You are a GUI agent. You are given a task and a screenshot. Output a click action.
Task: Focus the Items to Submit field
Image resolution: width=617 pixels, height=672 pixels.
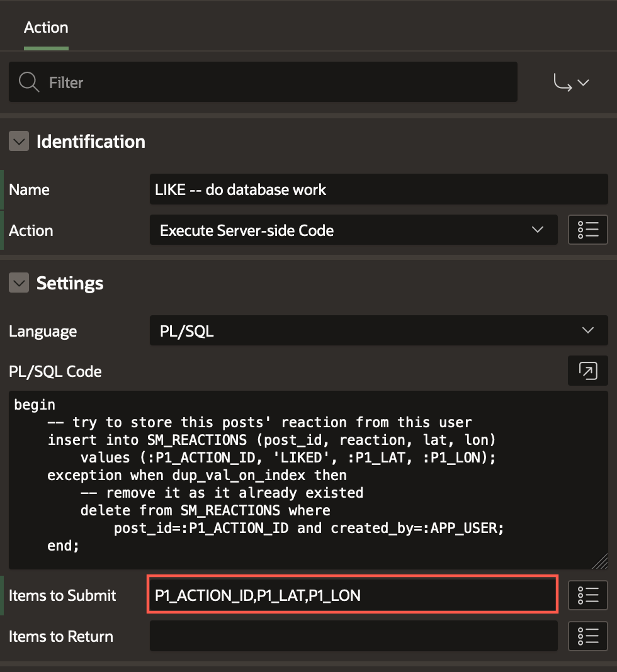(x=353, y=595)
